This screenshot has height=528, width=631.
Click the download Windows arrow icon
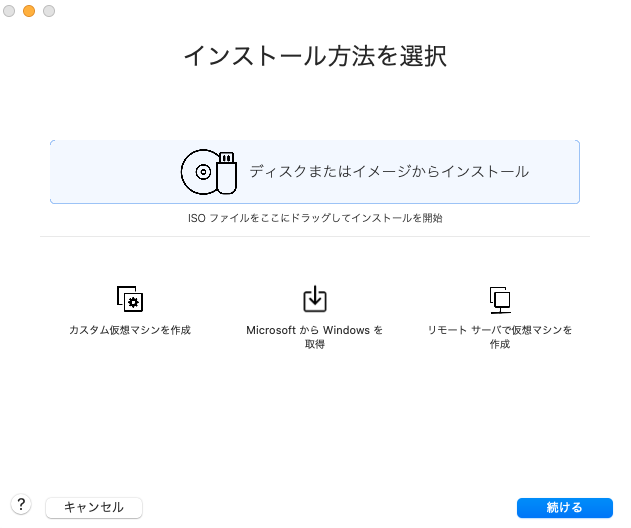tap(315, 299)
